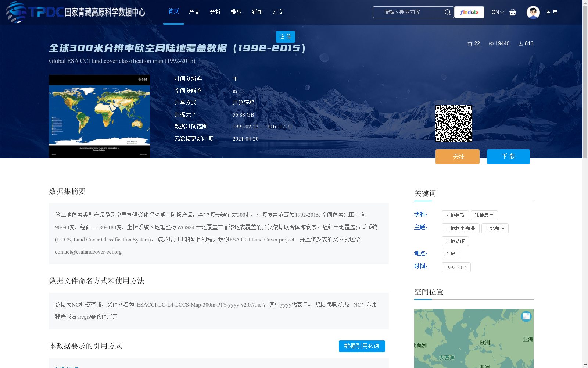Click the TPDC globe logo

pyautogui.click(x=16, y=12)
